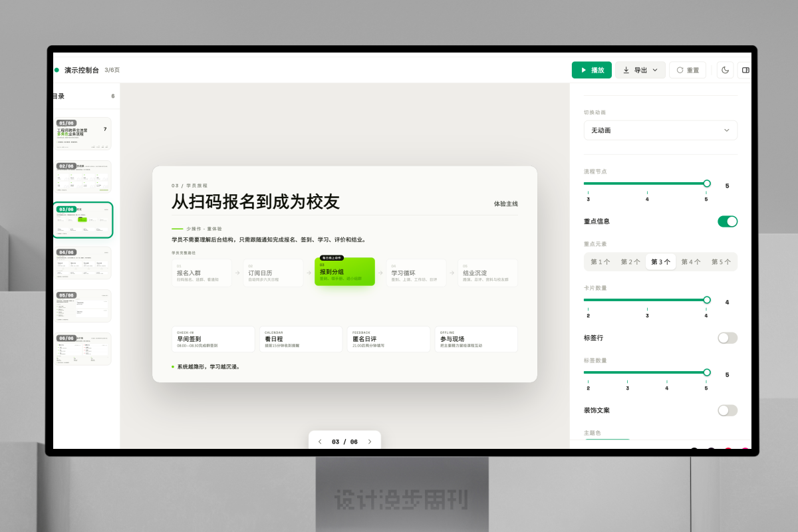
Task: Click tick mark 3 under 流程节点 slider
Action: [x=588, y=196]
